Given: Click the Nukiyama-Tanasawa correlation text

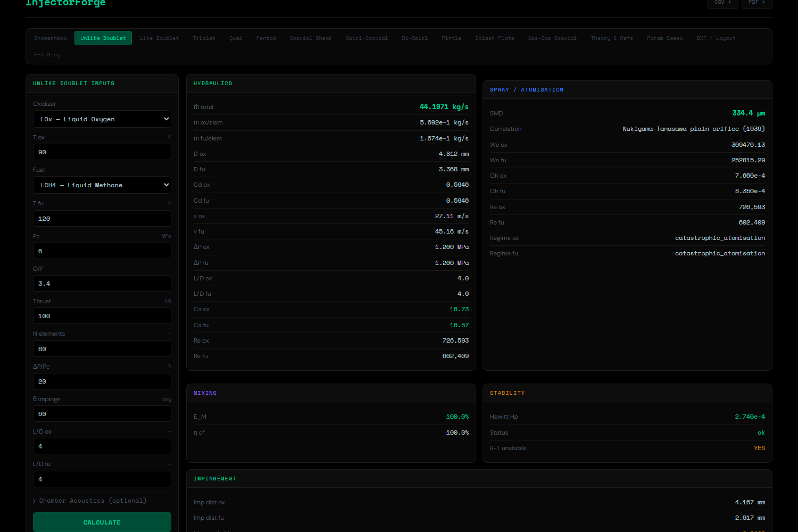Looking at the screenshot, I should (694, 129).
